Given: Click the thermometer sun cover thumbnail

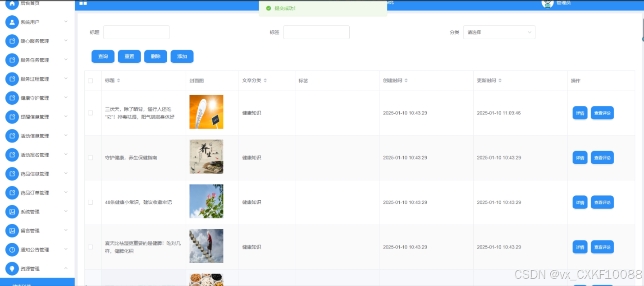Looking at the screenshot, I should point(206,112).
